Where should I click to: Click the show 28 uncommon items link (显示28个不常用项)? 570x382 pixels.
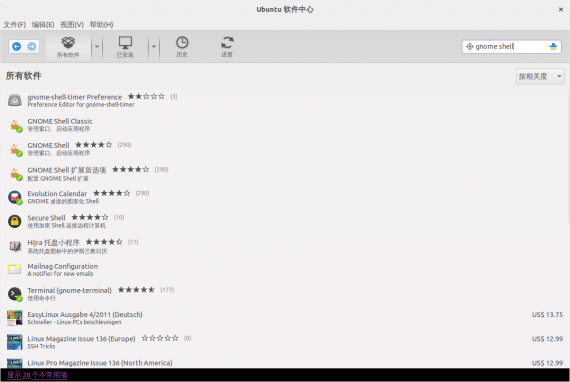[37, 375]
